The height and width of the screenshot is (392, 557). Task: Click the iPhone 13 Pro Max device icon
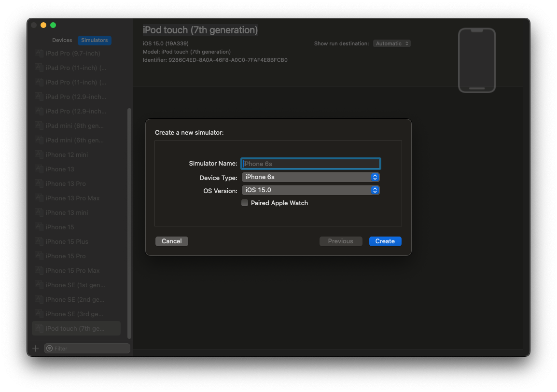39,198
